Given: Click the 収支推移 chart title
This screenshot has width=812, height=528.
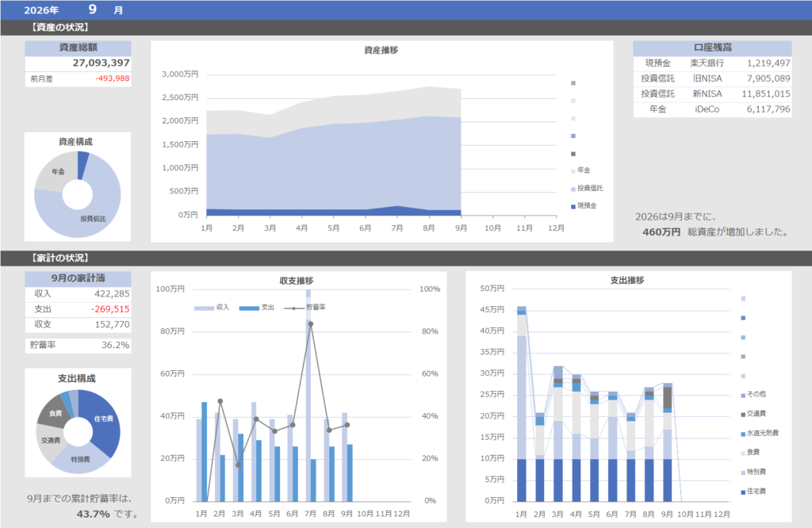Looking at the screenshot, I should click(297, 281).
